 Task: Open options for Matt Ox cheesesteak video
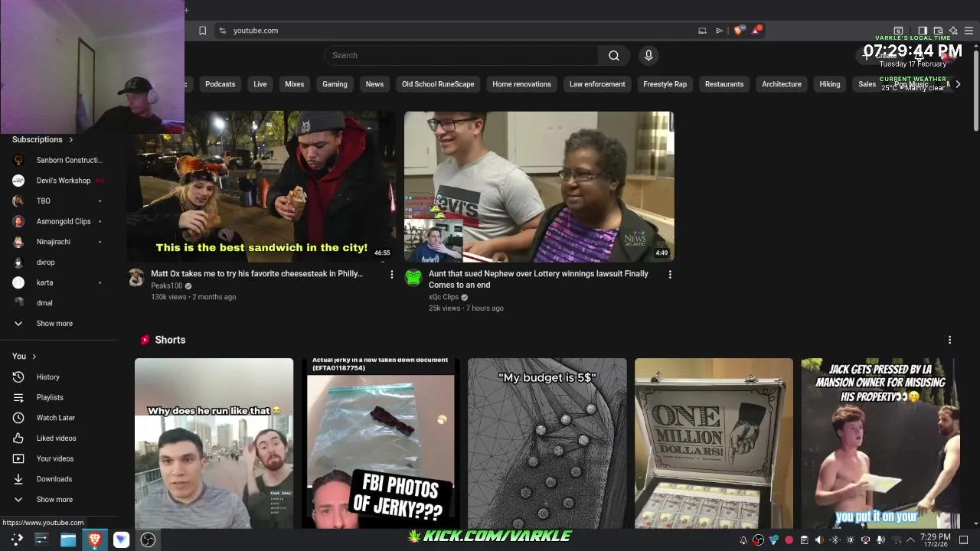pos(391,274)
